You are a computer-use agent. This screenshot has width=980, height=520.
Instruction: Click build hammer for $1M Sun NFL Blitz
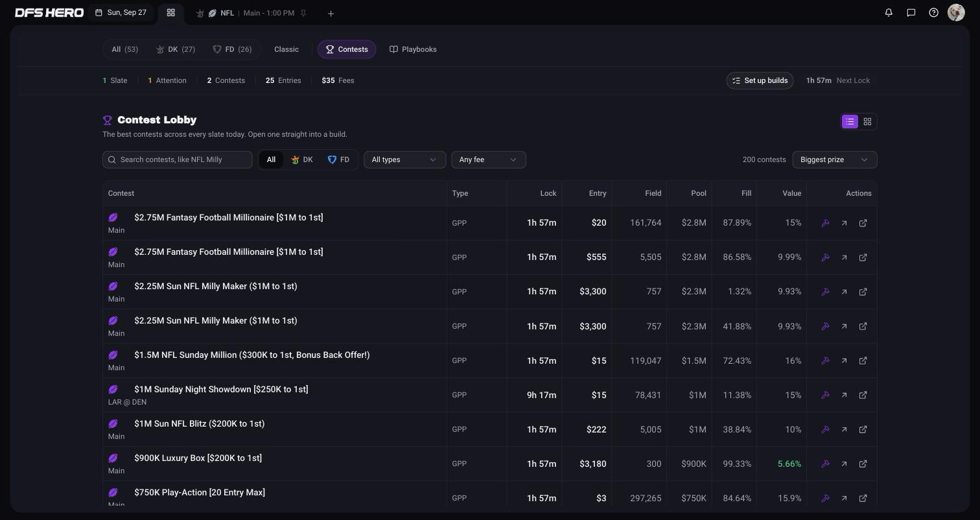(x=825, y=429)
